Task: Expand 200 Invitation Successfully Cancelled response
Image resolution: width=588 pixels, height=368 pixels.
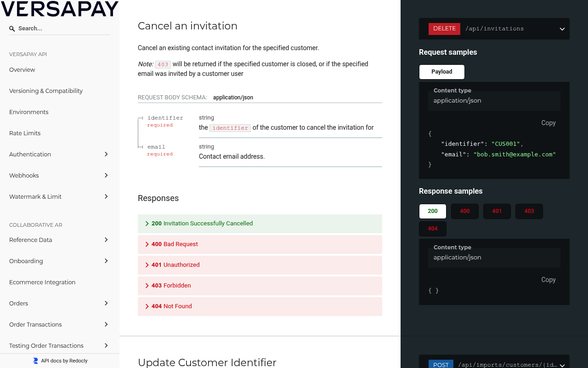Action: [x=260, y=224]
